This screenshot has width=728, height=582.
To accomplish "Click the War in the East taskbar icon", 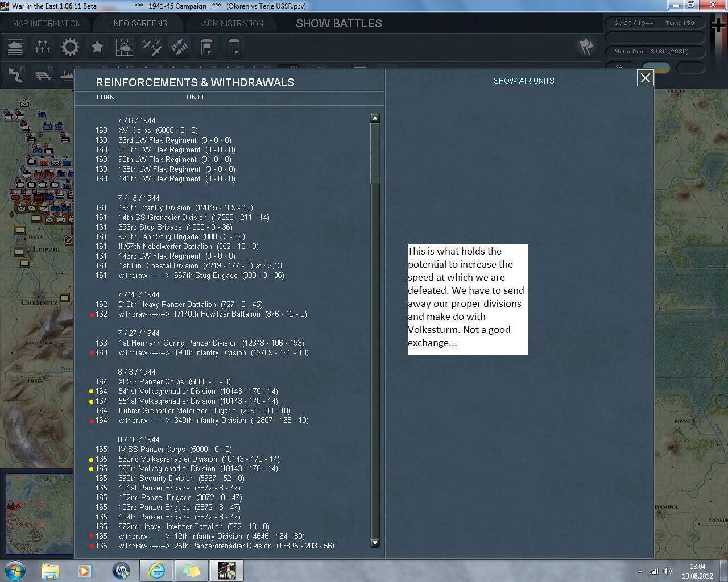I will click(227, 571).
